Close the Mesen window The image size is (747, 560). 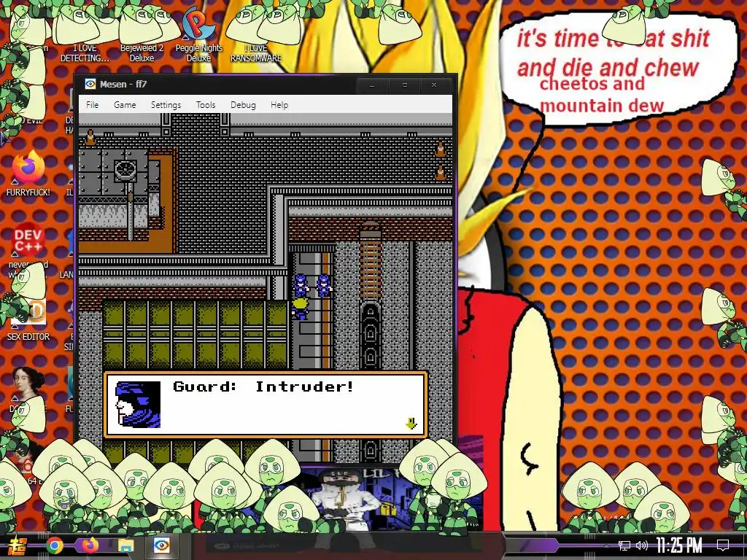(x=434, y=85)
